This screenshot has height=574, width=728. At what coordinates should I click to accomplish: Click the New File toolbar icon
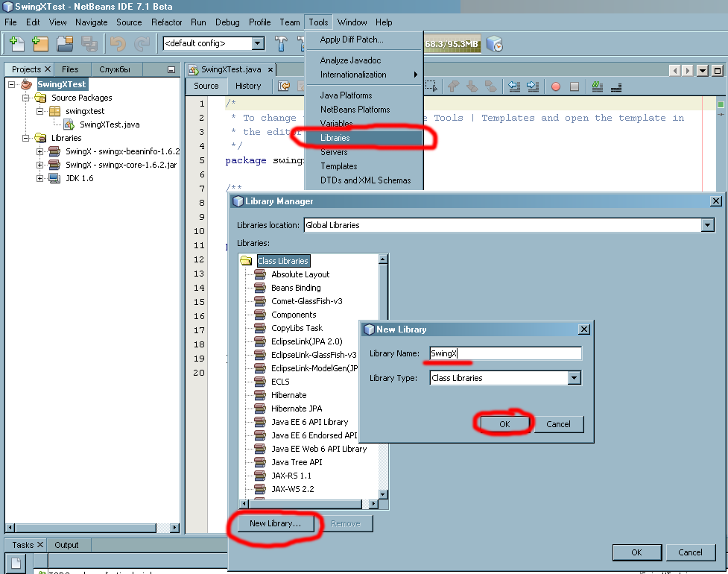tap(16, 44)
